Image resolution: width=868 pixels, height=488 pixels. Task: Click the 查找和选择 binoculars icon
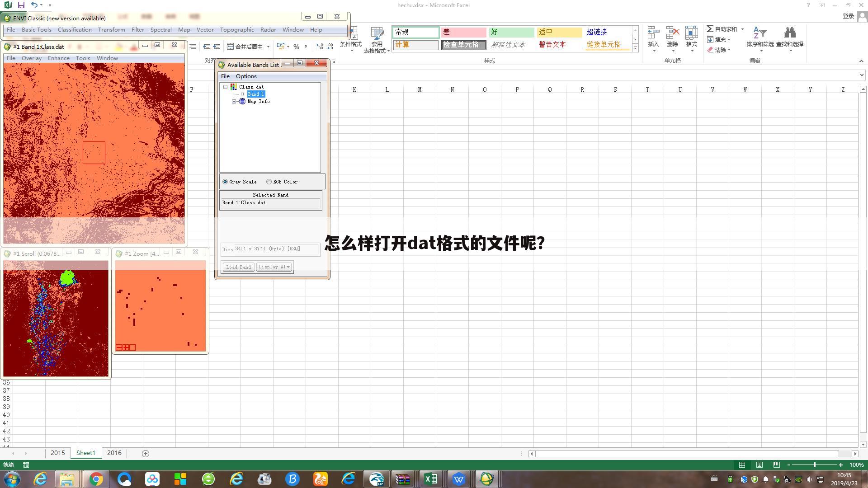pyautogui.click(x=789, y=33)
